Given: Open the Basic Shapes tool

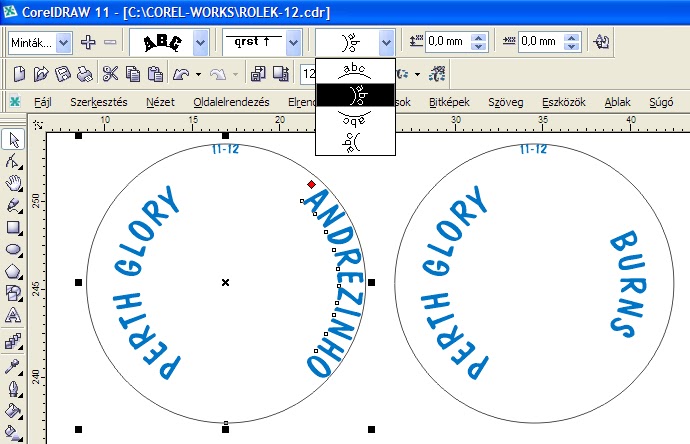Looking at the screenshot, I should (13, 293).
